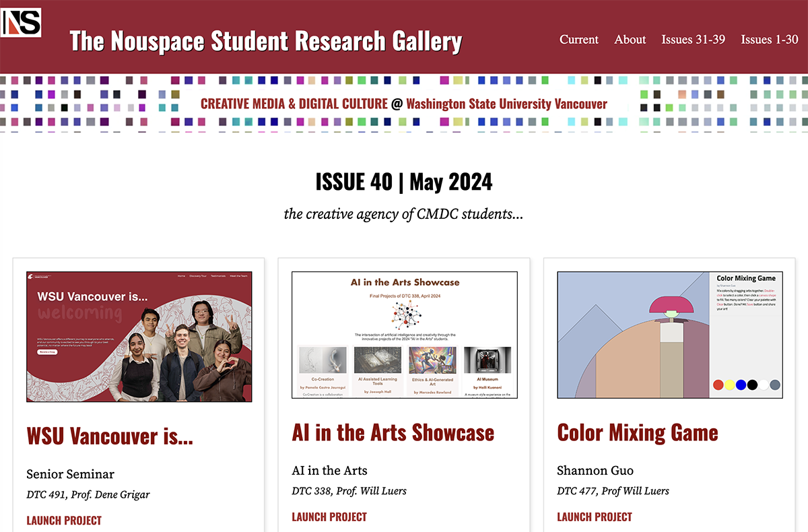Launch the Color Mixing Game project
This screenshot has width=808, height=532.
[x=595, y=517]
